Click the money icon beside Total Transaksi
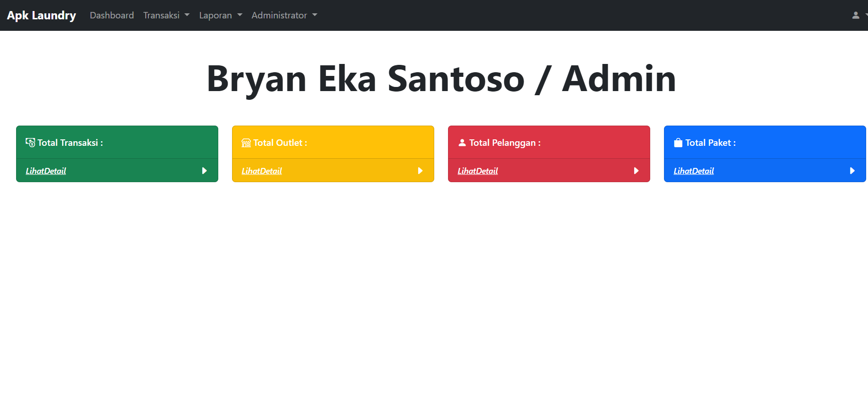Viewport: 868px width, 414px height. click(30, 143)
